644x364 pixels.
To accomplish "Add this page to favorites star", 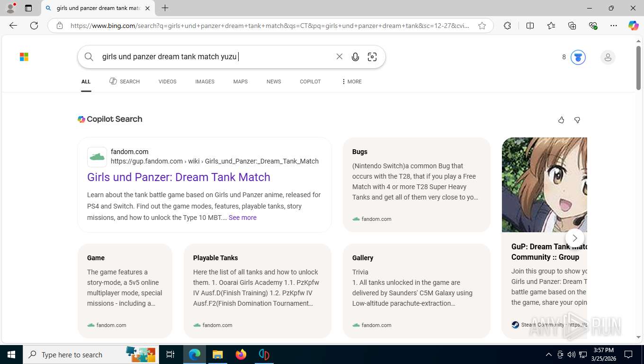I will [482, 26].
